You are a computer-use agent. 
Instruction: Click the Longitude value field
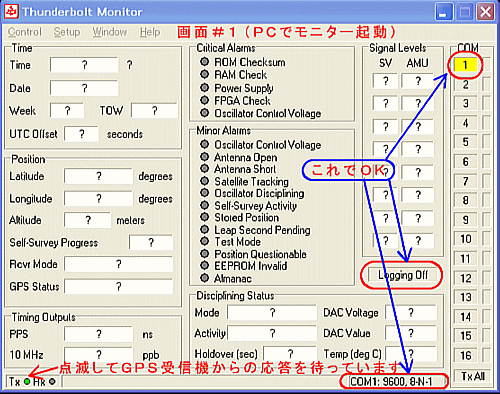[99, 199]
